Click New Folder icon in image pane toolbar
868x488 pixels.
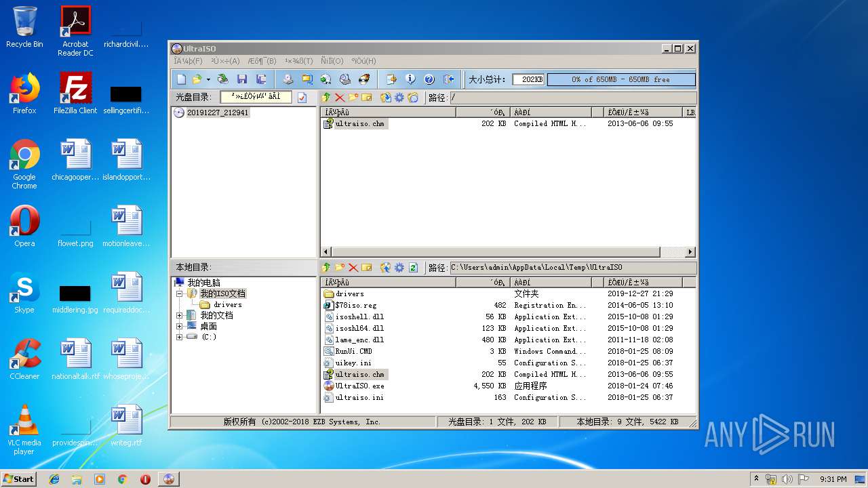353,98
